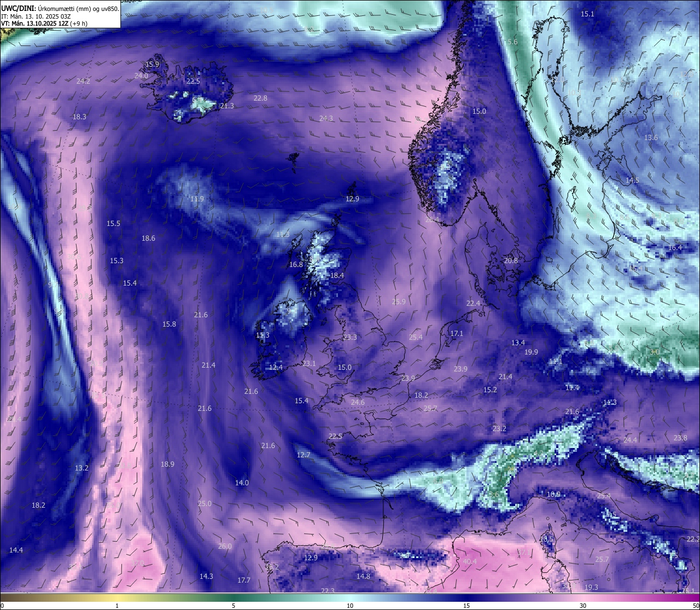Screen dimensions: 700x610
Task: Click the '25.9' value over the North Sea
Action: pos(399,301)
